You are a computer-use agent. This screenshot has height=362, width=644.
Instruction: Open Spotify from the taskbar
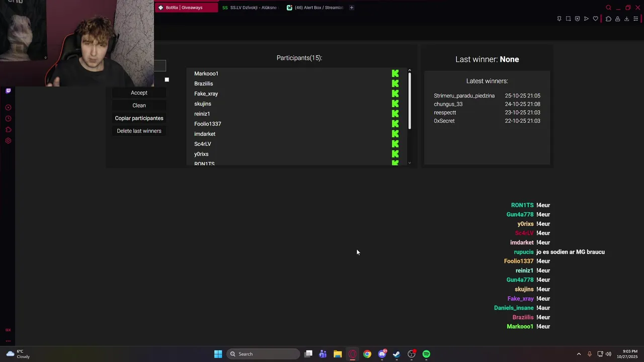pyautogui.click(x=426, y=354)
